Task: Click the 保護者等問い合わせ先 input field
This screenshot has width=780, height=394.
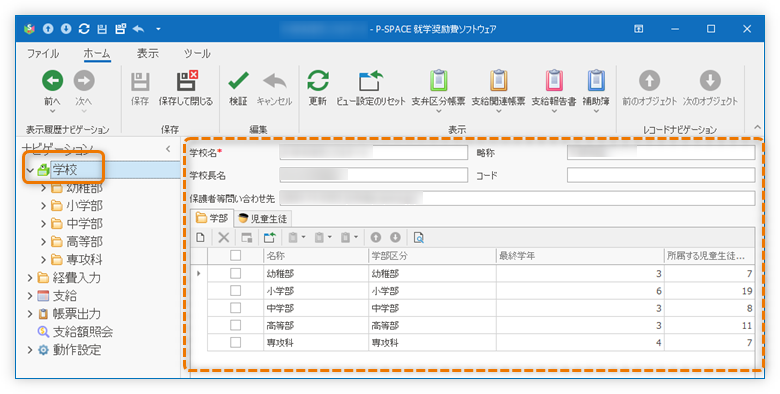Action: coord(517,198)
